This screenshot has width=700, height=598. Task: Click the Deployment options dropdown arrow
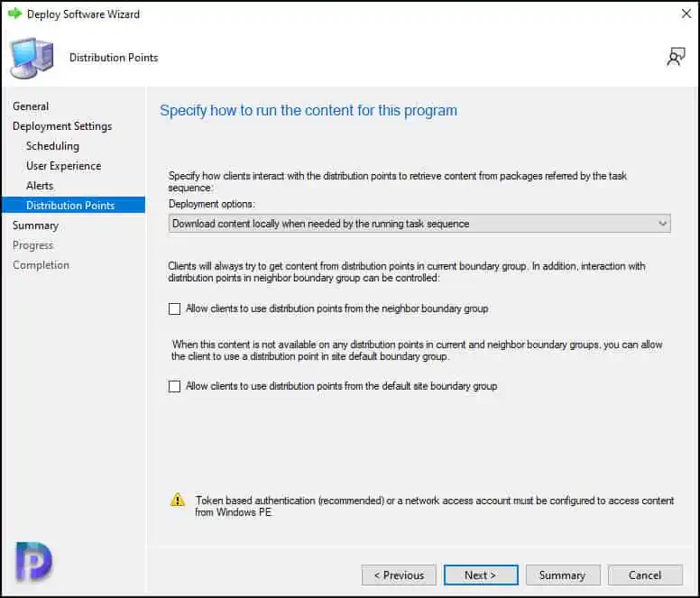click(662, 224)
